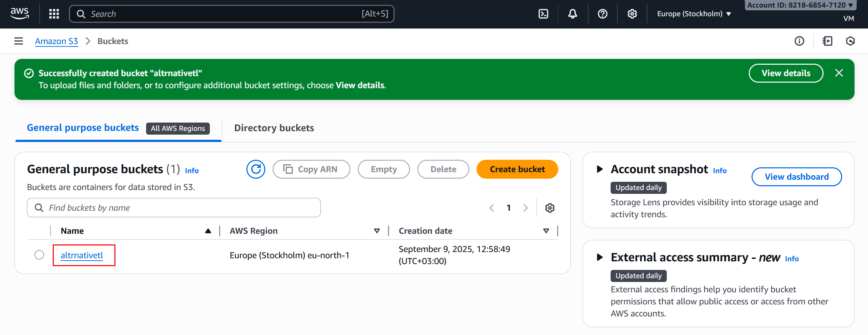Expand the Account snapshot section
The height and width of the screenshot is (335, 868).
click(x=600, y=169)
